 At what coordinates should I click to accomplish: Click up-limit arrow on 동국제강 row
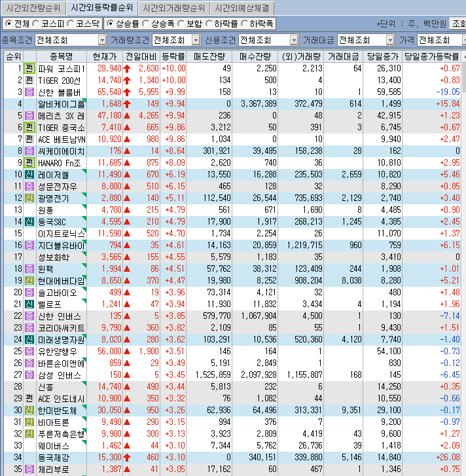coord(127,457)
